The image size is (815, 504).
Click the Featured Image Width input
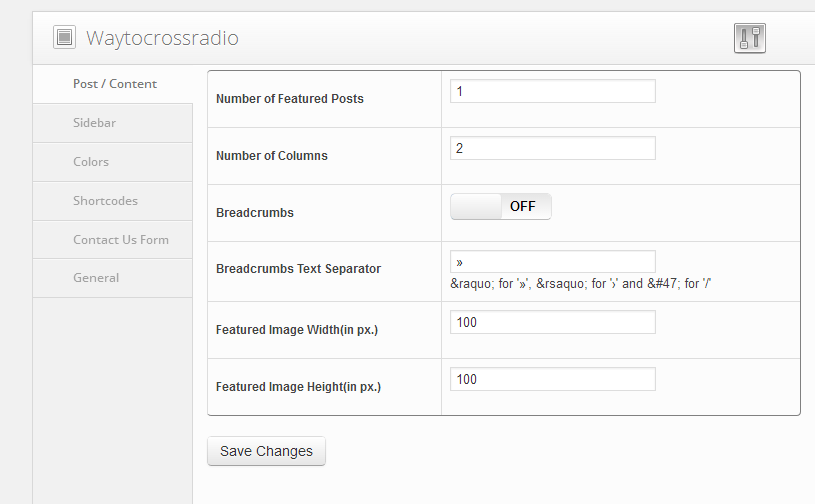click(x=552, y=322)
